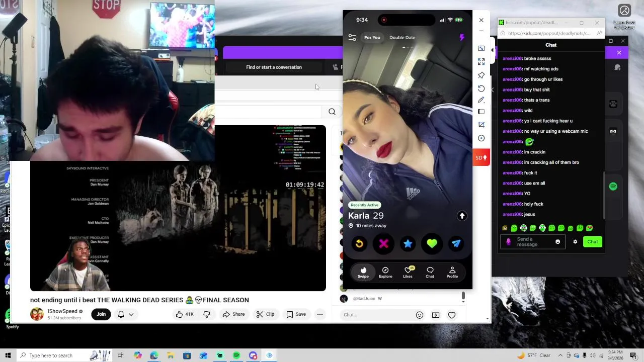The image size is (644, 362).
Task: Open the notification center icon
Action: click(633, 355)
